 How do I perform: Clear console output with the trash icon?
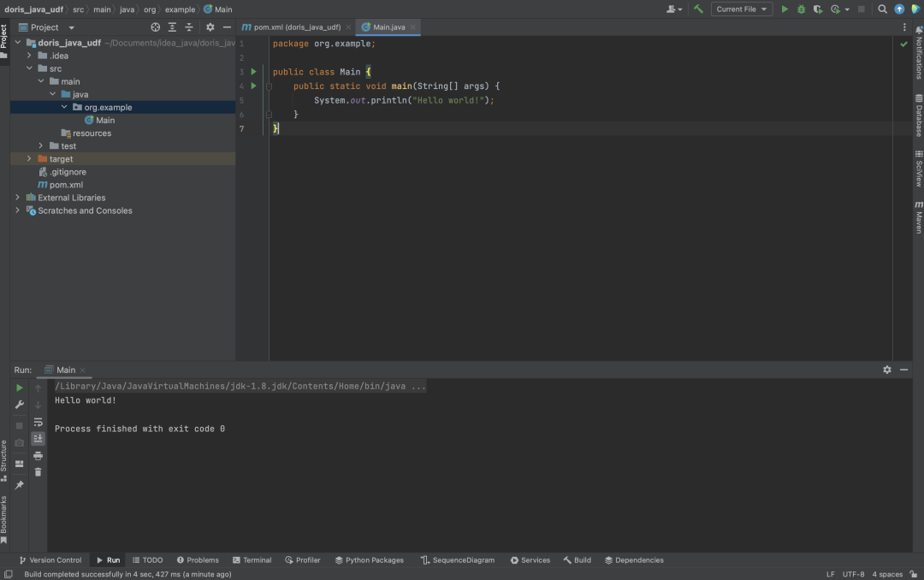38,472
